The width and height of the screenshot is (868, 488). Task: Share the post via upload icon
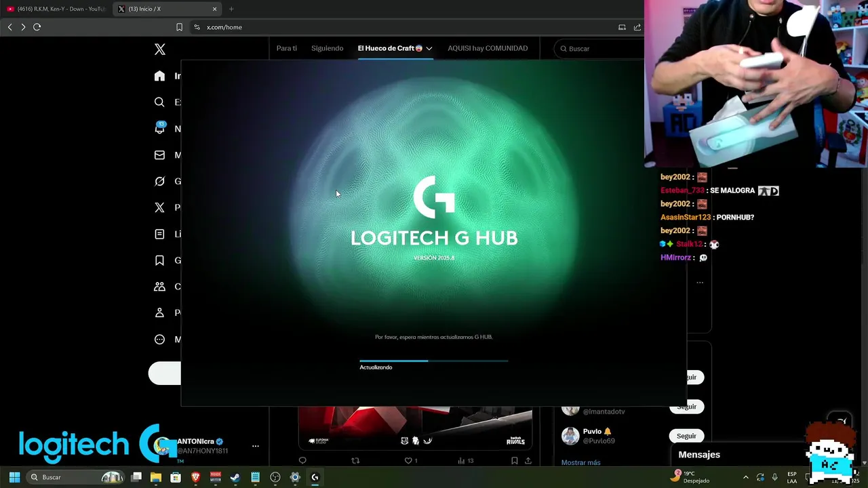[528, 461]
